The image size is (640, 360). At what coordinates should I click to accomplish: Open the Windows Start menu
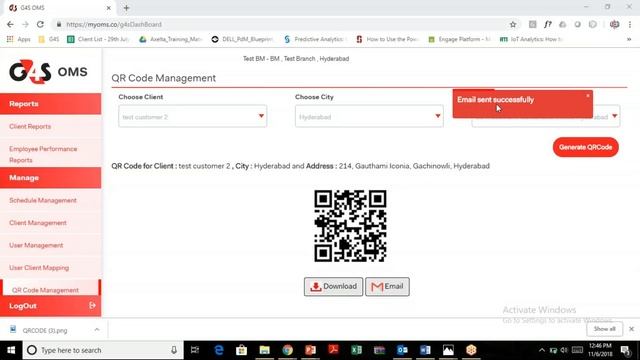(x=11, y=350)
